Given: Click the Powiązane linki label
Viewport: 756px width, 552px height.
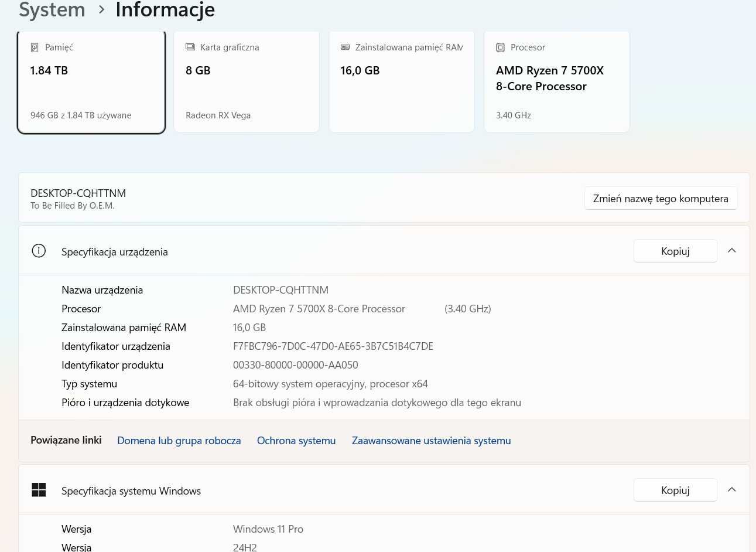Looking at the screenshot, I should 66,440.
